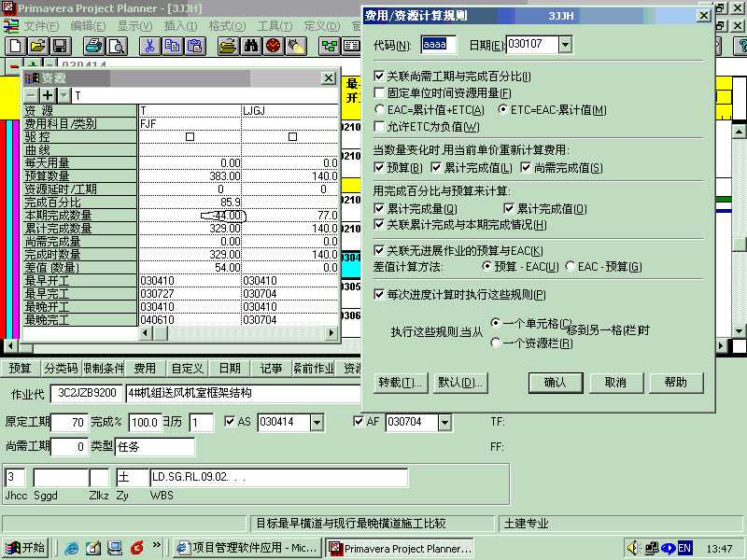Viewport: 747px width, 560px height.
Task: Select the EAC=累计值+ETC radio option
Action: click(379, 109)
